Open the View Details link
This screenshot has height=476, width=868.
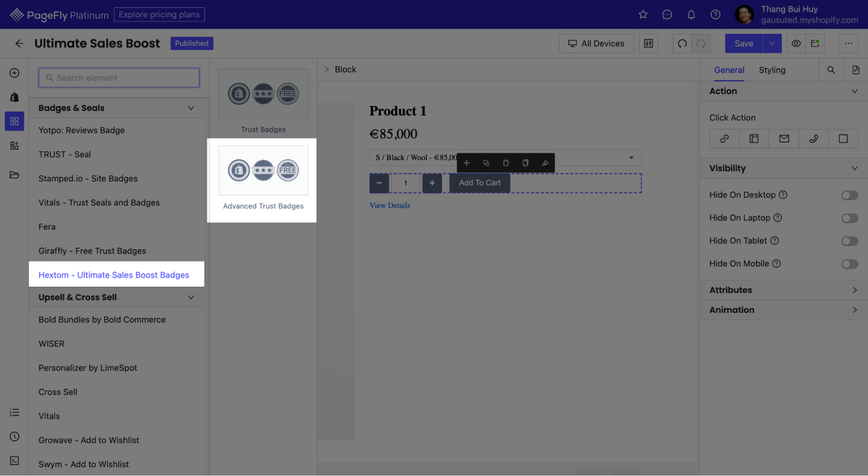(389, 205)
